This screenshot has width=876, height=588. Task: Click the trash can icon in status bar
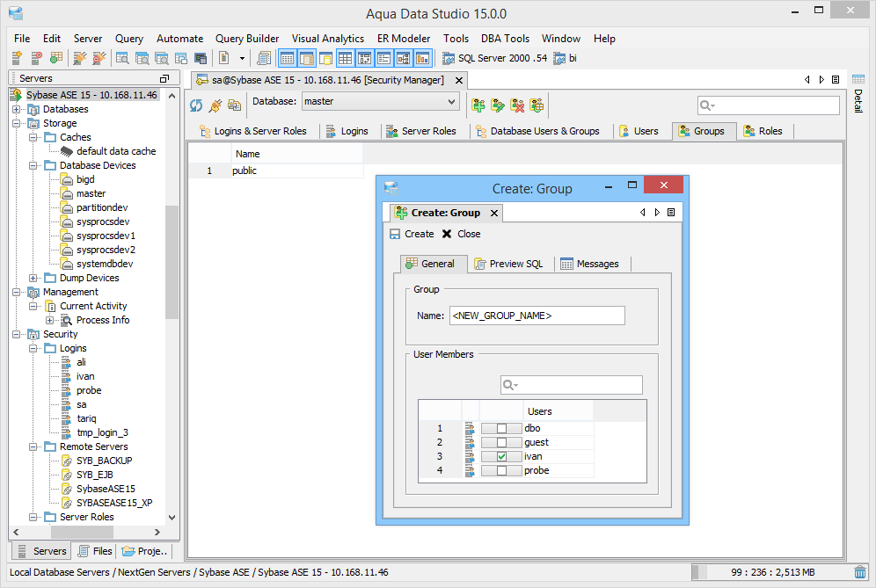[860, 572]
